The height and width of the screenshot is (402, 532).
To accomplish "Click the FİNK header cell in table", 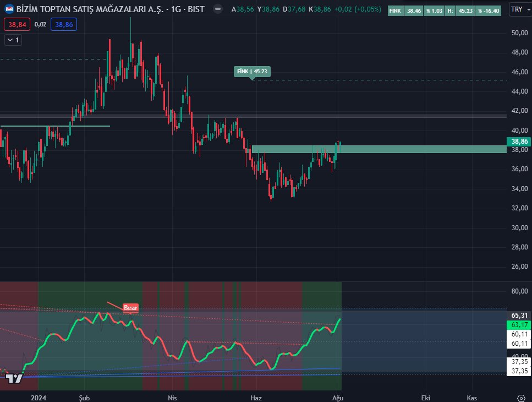I will pyautogui.click(x=395, y=10).
